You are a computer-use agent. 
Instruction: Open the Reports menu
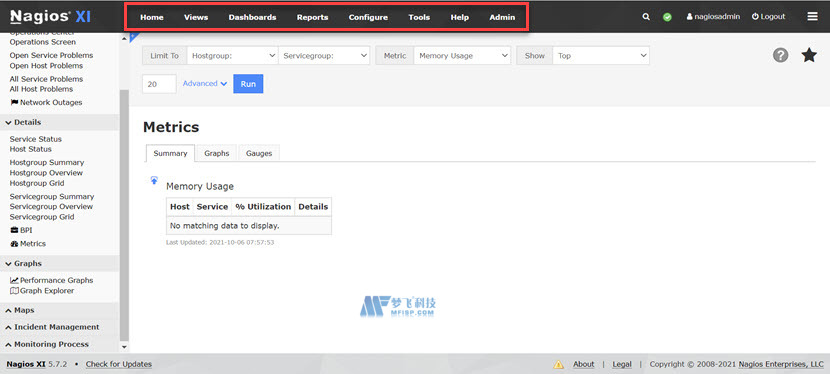[312, 17]
